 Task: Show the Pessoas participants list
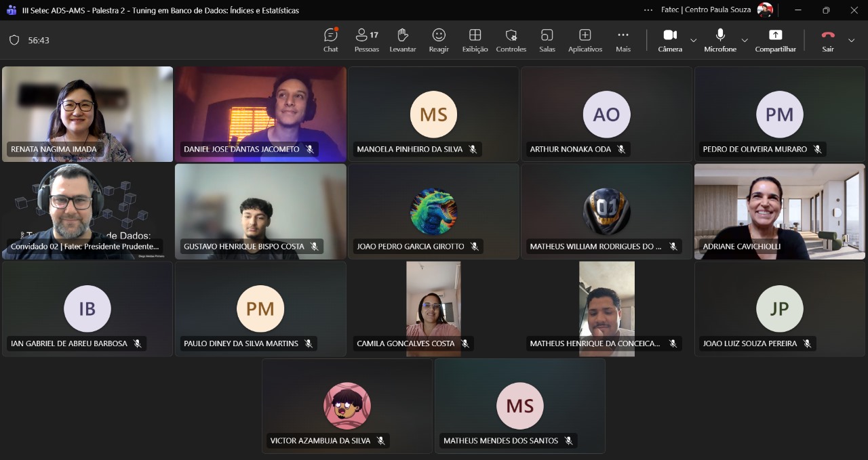[366, 40]
